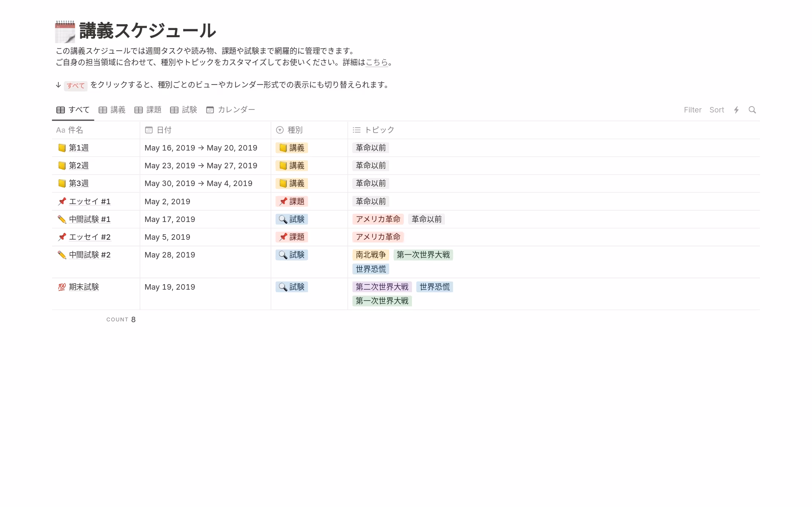Open the 件名 column header menu
Image resolution: width=812 pixels, height=507 pixels.
pyautogui.click(x=75, y=130)
